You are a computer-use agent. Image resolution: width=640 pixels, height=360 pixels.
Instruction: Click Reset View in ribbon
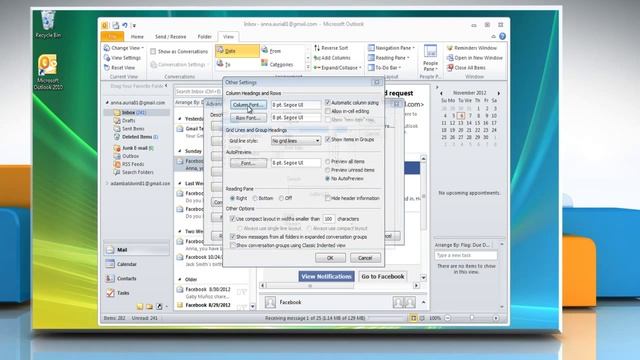120,68
